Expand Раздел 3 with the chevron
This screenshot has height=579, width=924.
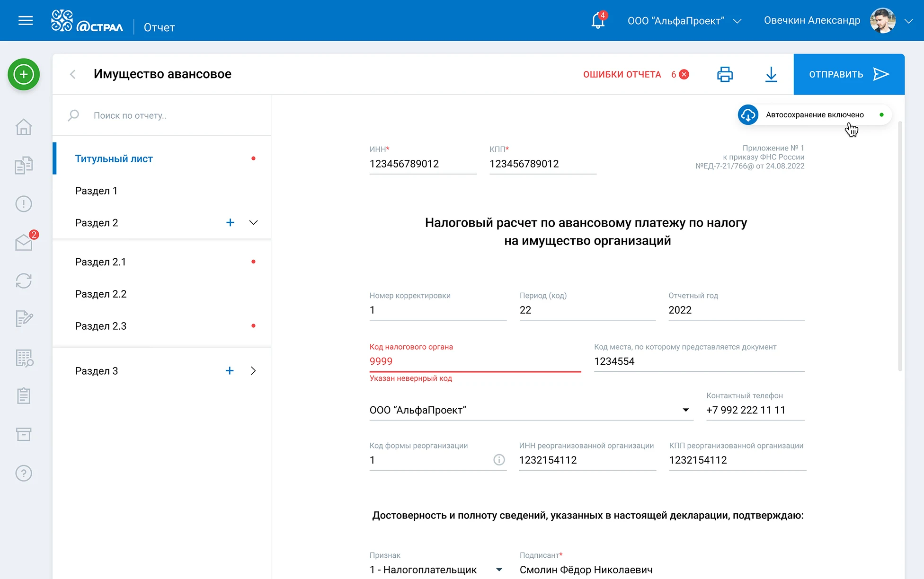[x=253, y=370]
